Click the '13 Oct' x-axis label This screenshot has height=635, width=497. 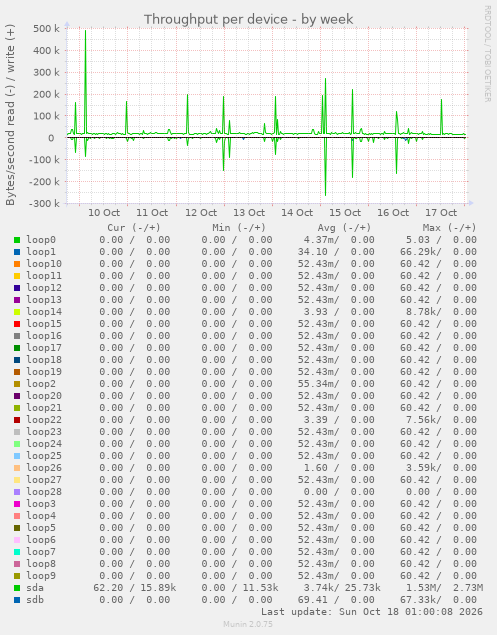click(x=249, y=213)
